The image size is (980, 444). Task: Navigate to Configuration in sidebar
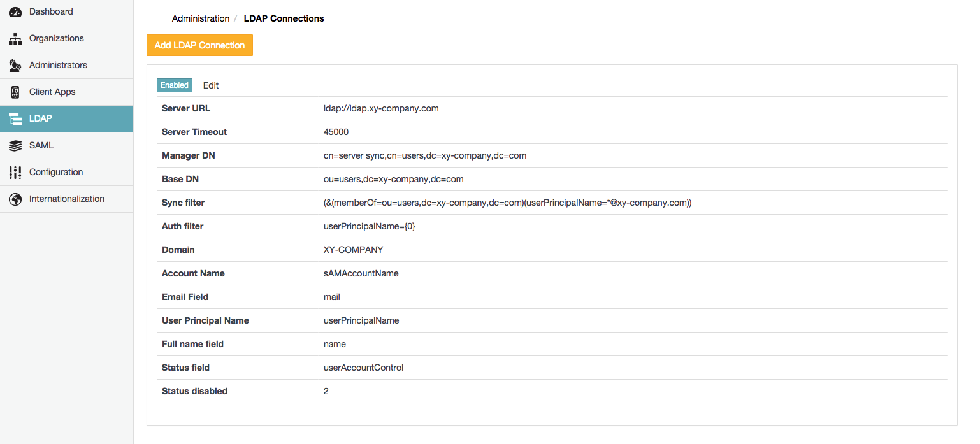[x=56, y=172]
